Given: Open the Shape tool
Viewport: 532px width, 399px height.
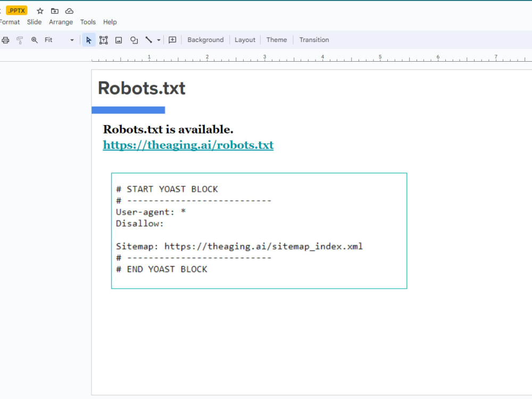Looking at the screenshot, I should point(134,40).
